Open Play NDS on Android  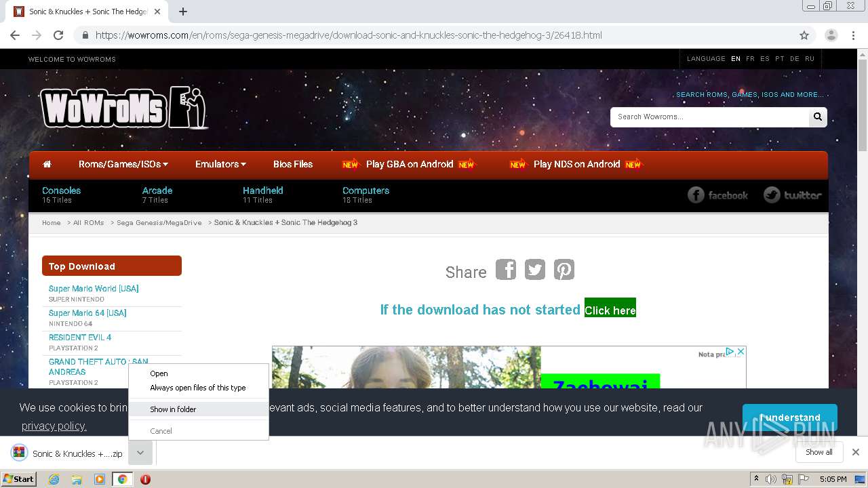point(576,164)
